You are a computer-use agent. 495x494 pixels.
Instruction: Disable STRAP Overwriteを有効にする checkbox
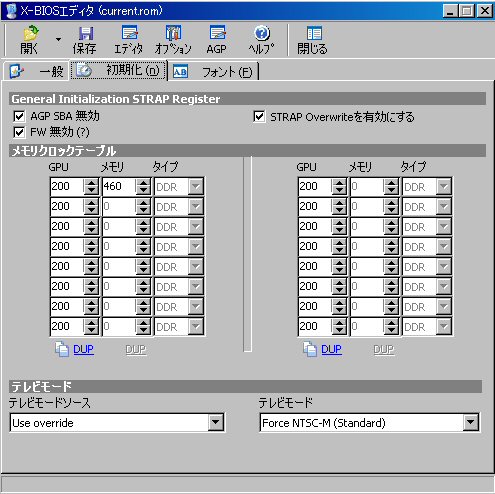click(x=259, y=117)
